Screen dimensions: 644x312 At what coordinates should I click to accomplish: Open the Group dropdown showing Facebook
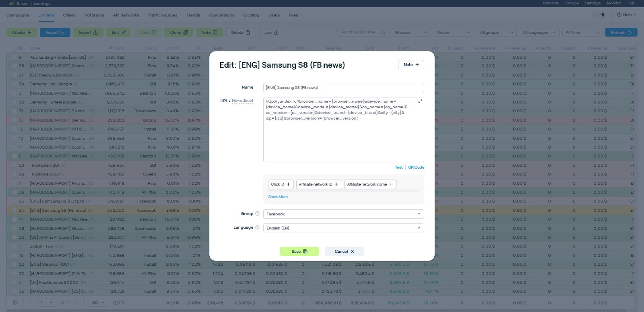[x=343, y=214]
